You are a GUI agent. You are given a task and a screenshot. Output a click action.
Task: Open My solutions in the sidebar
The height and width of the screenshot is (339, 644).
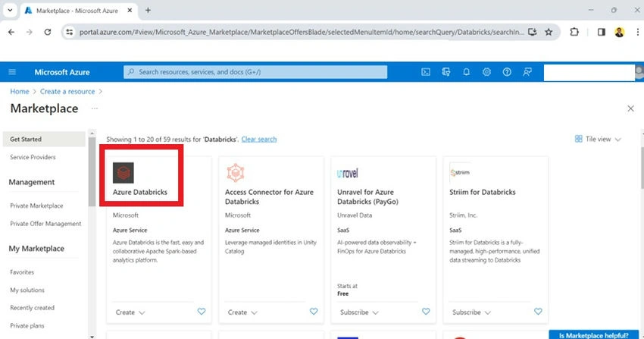[27, 290]
